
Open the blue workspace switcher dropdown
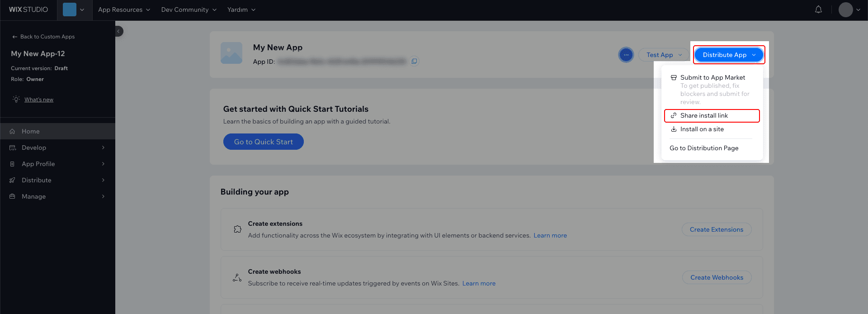[74, 10]
